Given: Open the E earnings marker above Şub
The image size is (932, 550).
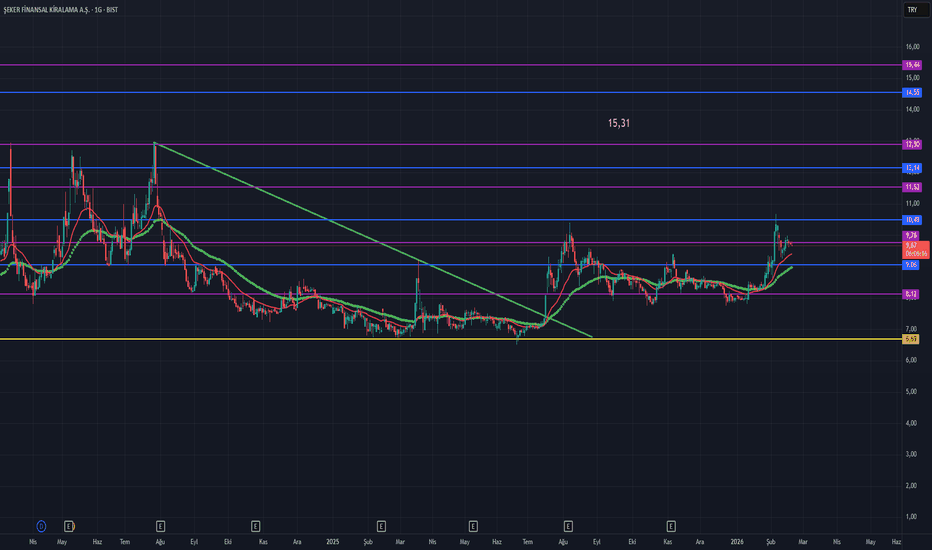Looking at the screenshot, I should point(381,524).
